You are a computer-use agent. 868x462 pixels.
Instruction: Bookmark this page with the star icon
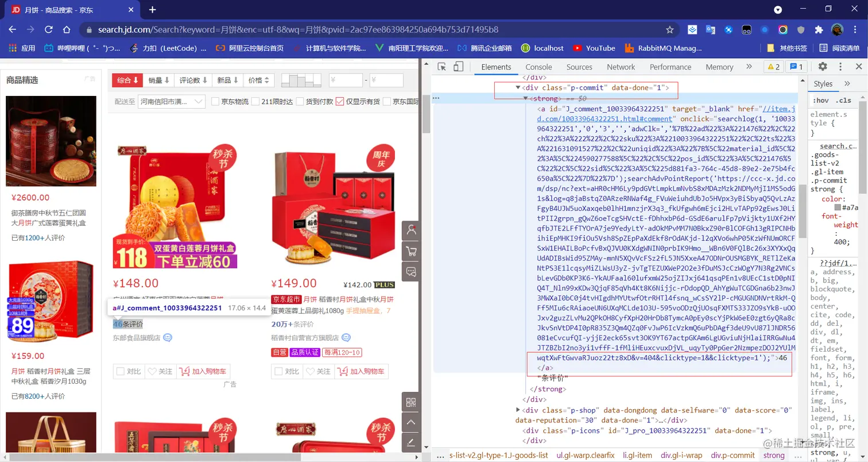pos(670,29)
